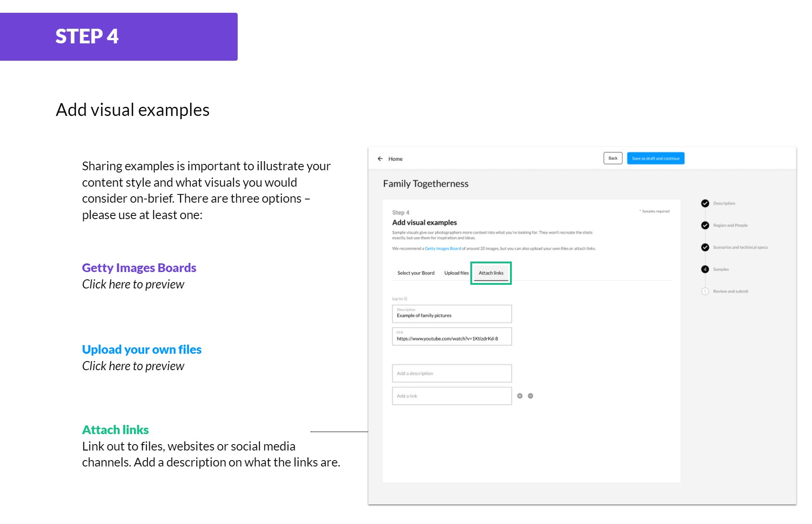
Task: Click Save as draft and continue
Action: tap(656, 158)
